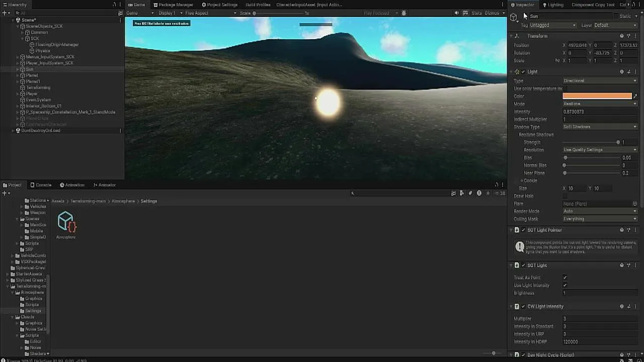The width and height of the screenshot is (644, 362).
Task: Open the Tag dropdown showing Untagged
Action: coord(552,25)
